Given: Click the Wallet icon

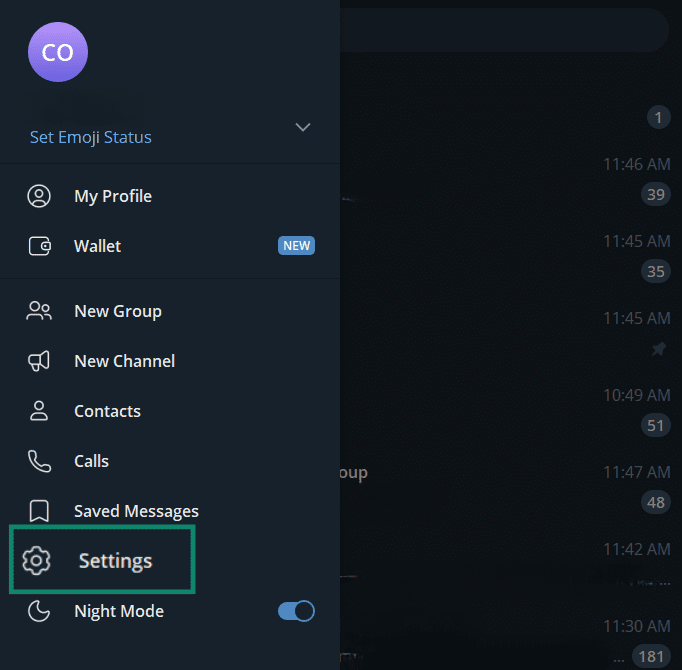Looking at the screenshot, I should pos(39,246).
